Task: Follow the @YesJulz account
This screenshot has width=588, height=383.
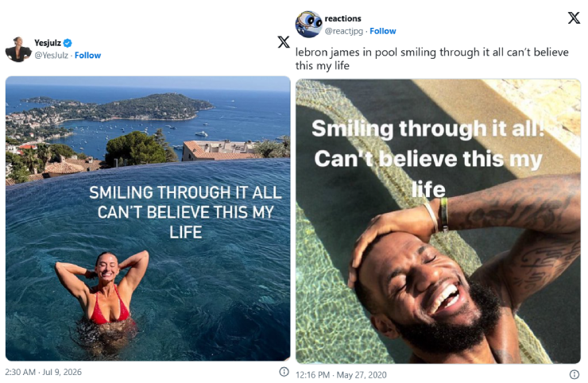Action: coord(87,56)
